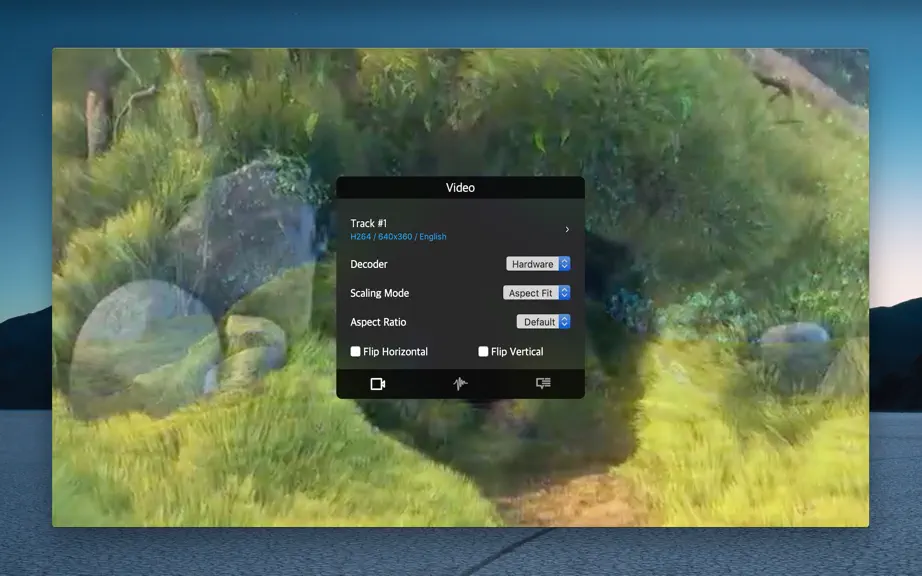Click the H264 / 640x360 / English text

coord(398,236)
